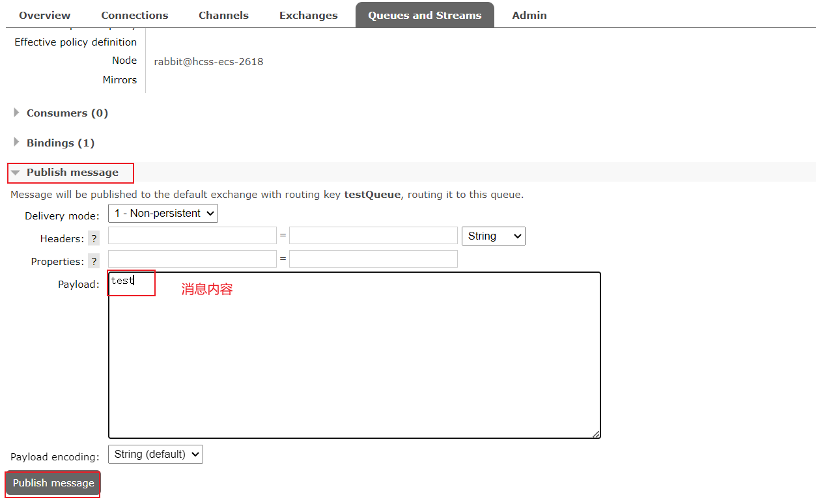Open the Exchanges tab
The width and height of the screenshot is (816, 504).
point(308,14)
